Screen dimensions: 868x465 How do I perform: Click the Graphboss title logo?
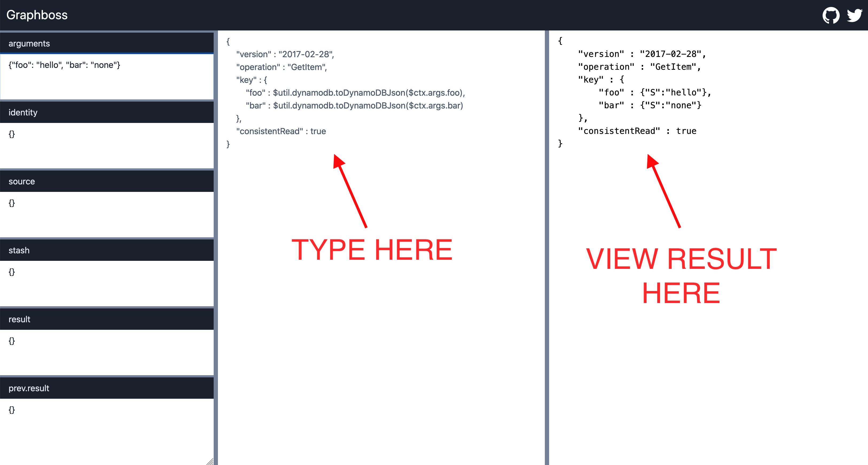coord(37,15)
